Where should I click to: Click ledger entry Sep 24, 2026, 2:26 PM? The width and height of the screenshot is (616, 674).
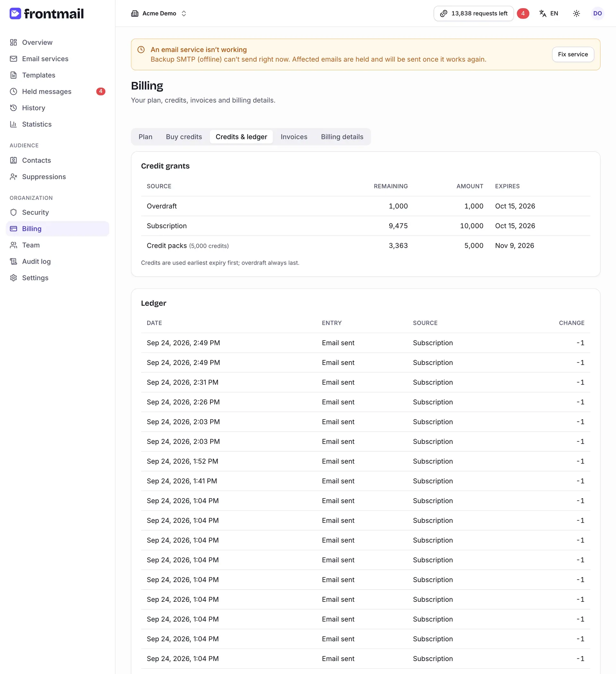[365, 402]
